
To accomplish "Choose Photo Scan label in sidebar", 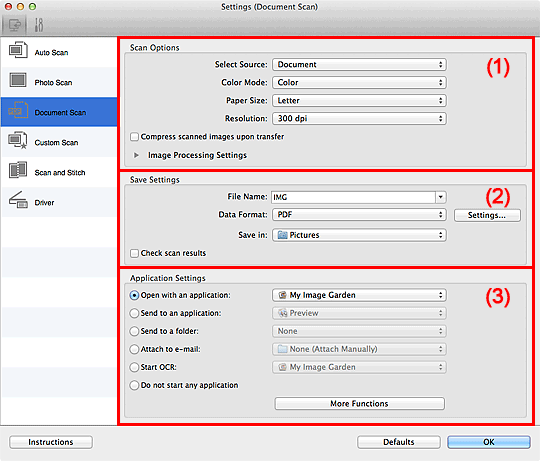I will pos(53,83).
